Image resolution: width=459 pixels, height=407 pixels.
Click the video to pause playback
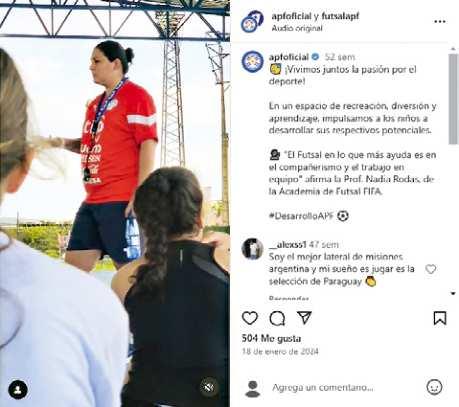(x=115, y=203)
